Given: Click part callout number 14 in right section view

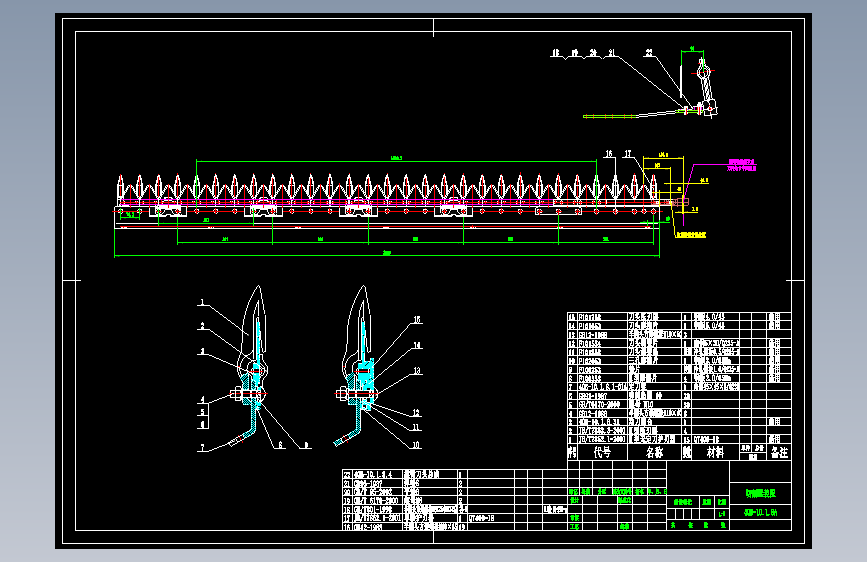Looking at the screenshot, I should (x=417, y=345).
